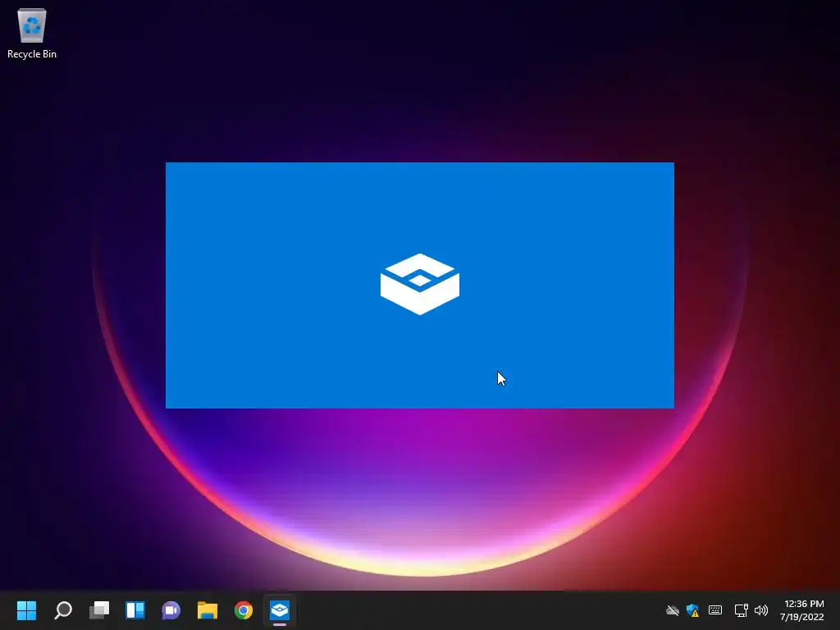This screenshot has height=630, width=840.
Task: Open touch keyboard tray icon
Action: pos(715,610)
